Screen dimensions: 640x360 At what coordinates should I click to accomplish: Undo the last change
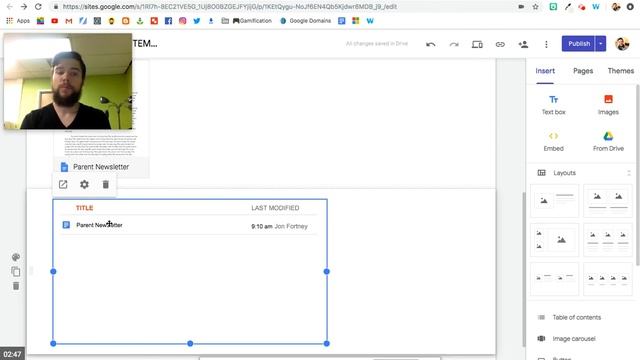tap(430, 44)
